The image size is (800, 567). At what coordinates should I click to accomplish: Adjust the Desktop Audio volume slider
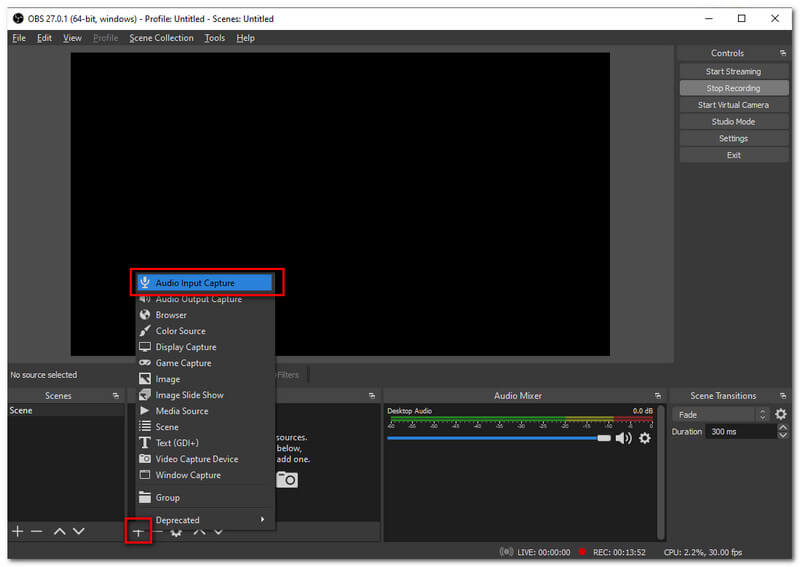(x=603, y=438)
